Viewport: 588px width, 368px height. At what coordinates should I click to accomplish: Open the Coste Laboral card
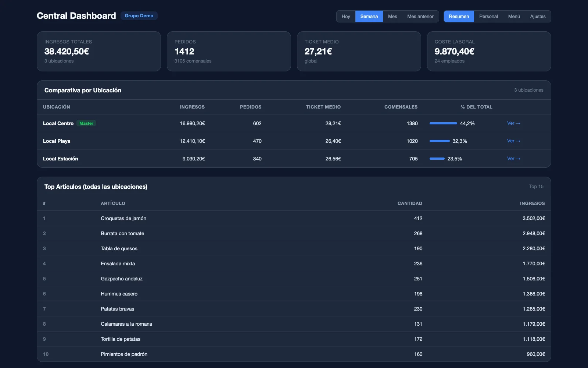point(489,51)
